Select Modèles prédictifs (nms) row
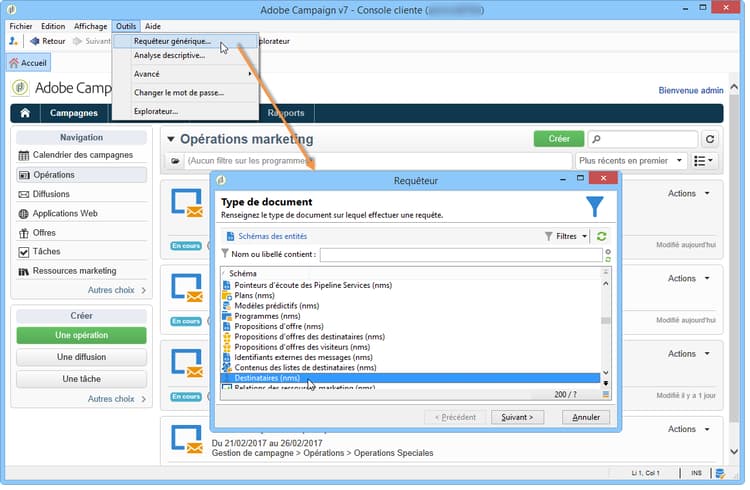 276,306
